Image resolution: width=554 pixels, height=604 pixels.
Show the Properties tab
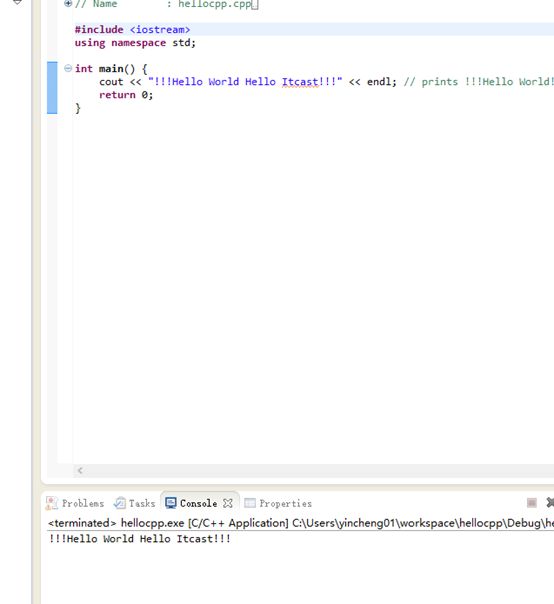[x=278, y=503]
